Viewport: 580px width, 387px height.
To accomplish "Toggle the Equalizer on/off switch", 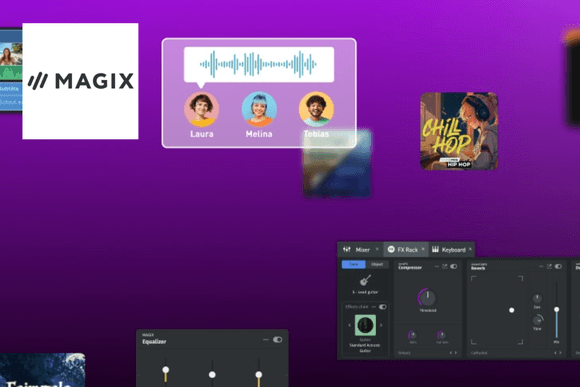I will (277, 340).
